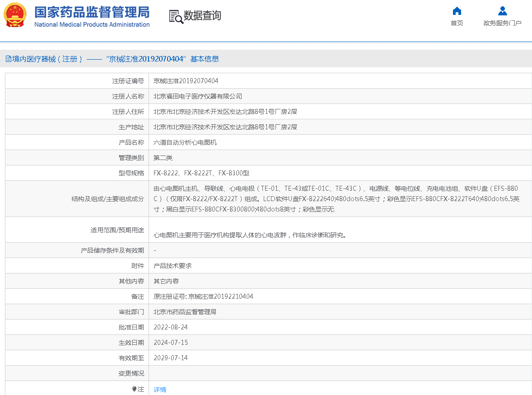
Task: Open the data query magnifier icon
Action: [x=176, y=17]
